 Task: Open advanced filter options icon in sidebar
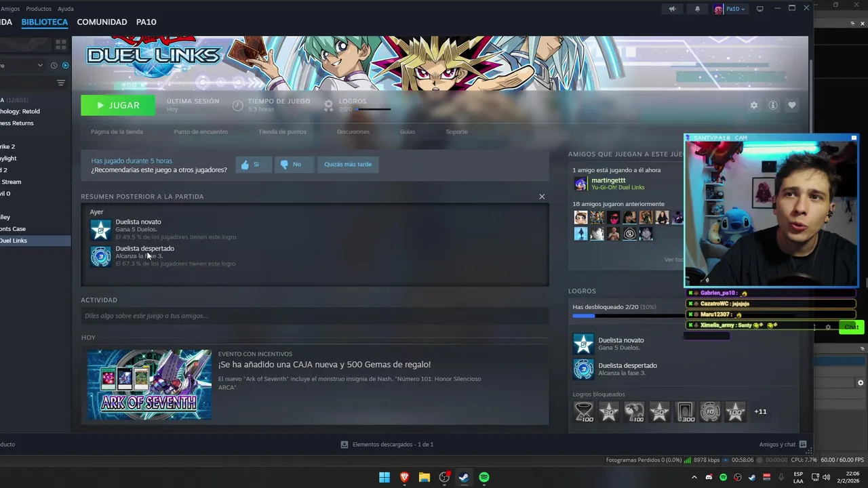click(x=61, y=83)
